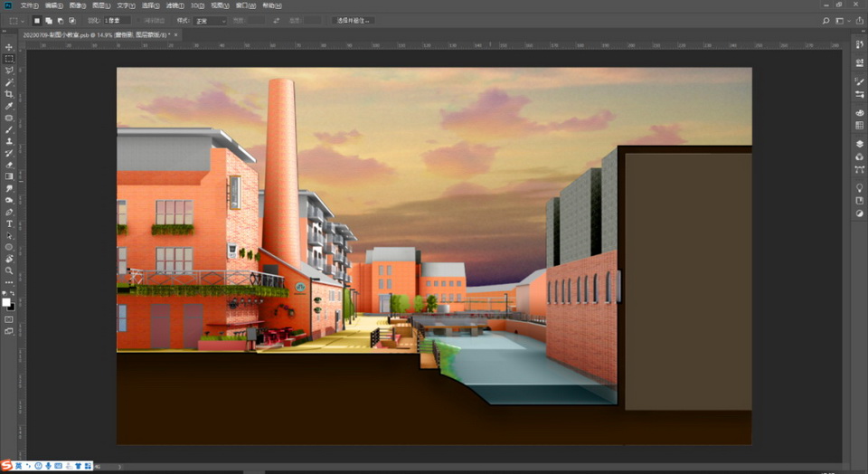
Task: Open the workspace switcher dropdown
Action: coord(842,20)
